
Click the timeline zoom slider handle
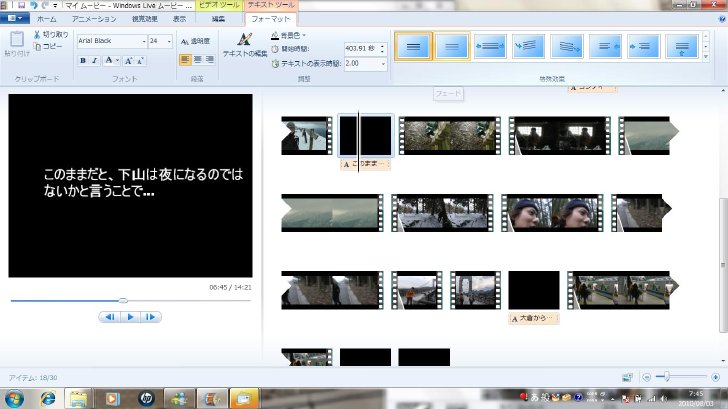pos(667,377)
